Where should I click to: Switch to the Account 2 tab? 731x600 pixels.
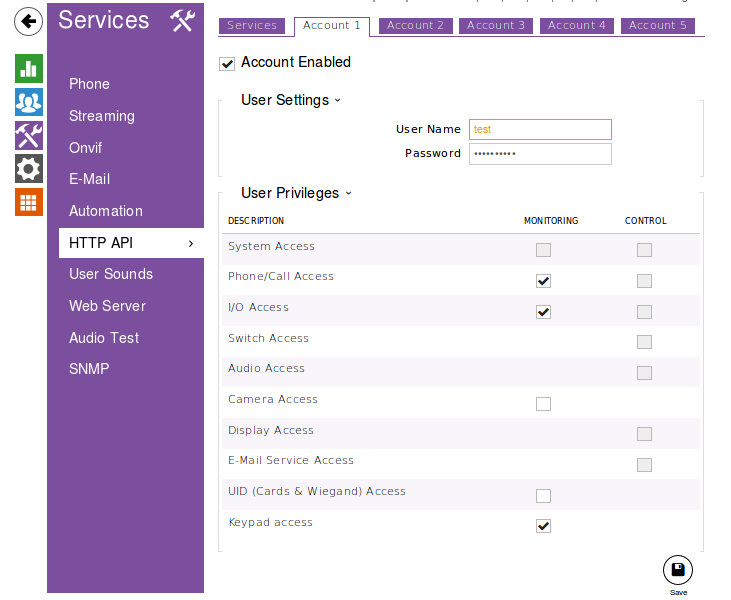415,26
